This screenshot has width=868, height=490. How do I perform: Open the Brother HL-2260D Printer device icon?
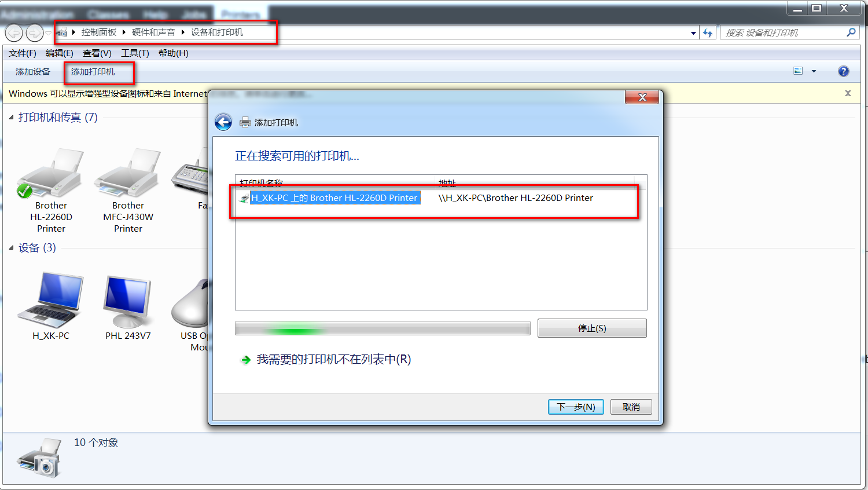coord(51,174)
